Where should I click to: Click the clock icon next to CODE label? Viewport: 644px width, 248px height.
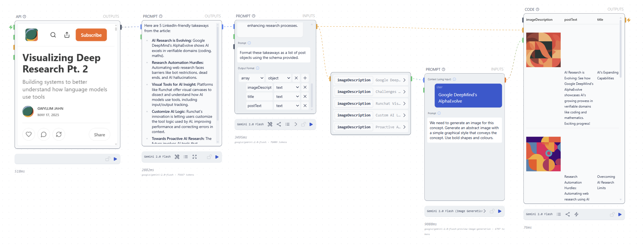point(537,9)
